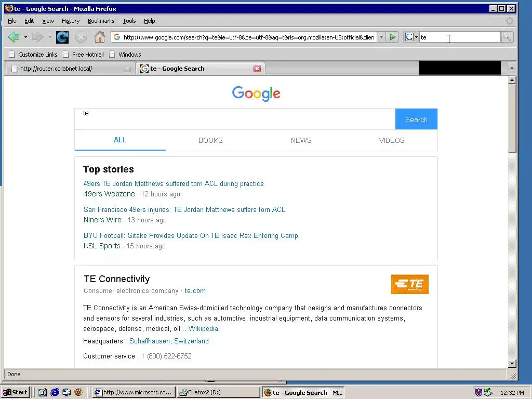Click the security shield tray icon
Image resolution: width=532 pixels, height=399 pixels.
pyautogui.click(x=478, y=392)
